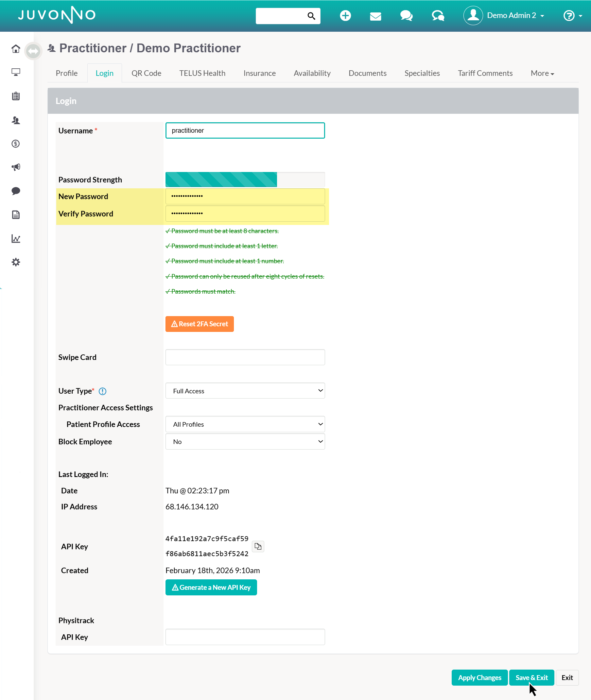Screen dimensions: 591x700
Task: Click the Swipe Card input field
Action: [x=245, y=357]
